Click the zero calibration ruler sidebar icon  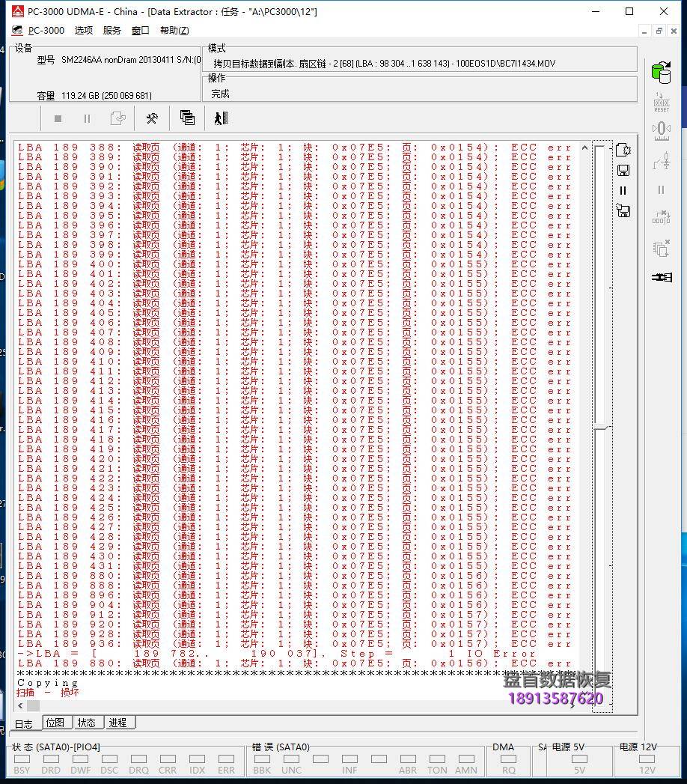662,132
